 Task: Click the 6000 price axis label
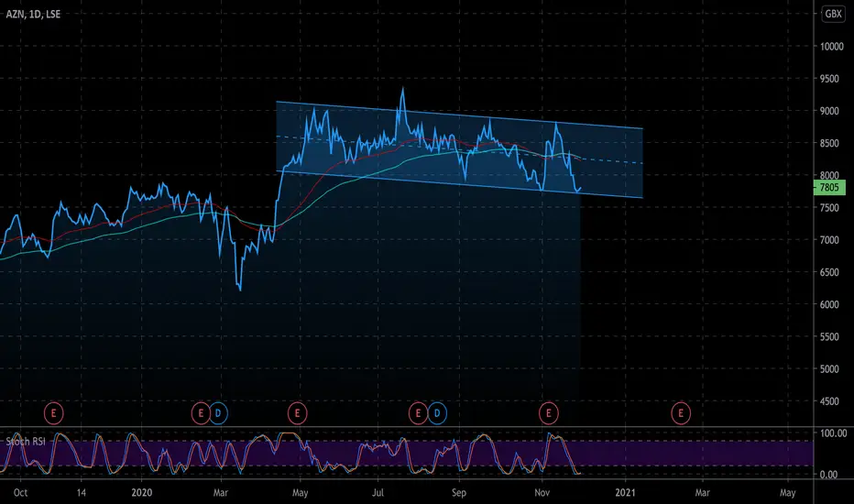point(829,304)
